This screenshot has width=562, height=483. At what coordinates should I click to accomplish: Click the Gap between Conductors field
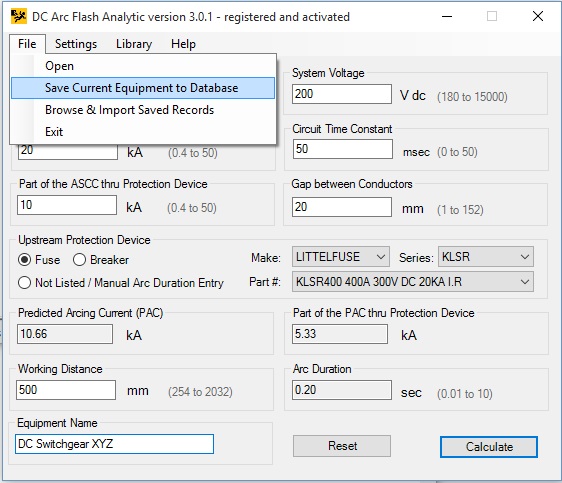[x=342, y=207]
